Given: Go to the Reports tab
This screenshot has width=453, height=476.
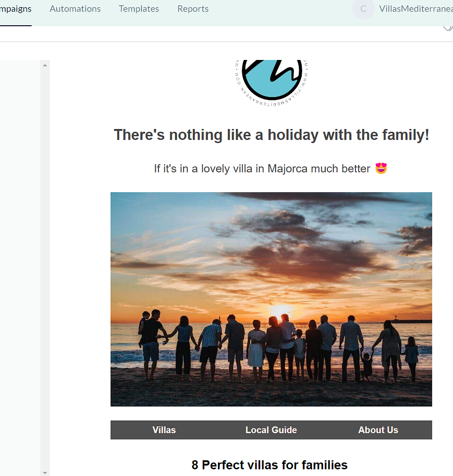Looking at the screenshot, I should [x=193, y=9].
